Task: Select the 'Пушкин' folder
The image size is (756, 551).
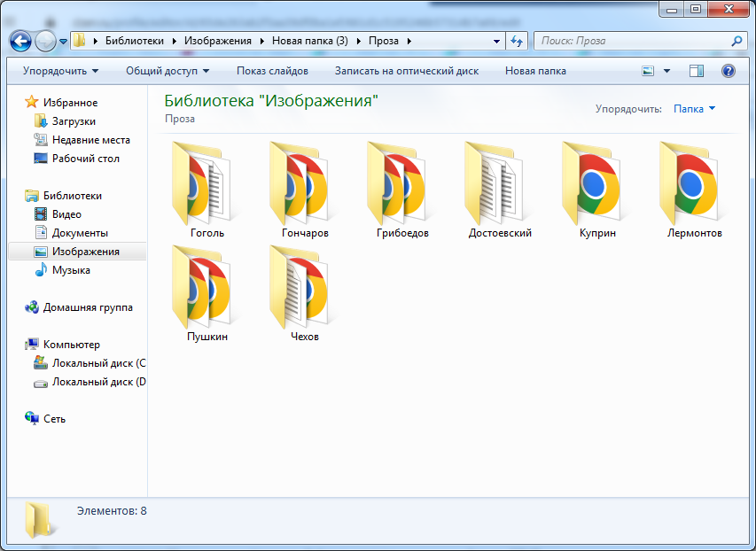Action: 207,293
